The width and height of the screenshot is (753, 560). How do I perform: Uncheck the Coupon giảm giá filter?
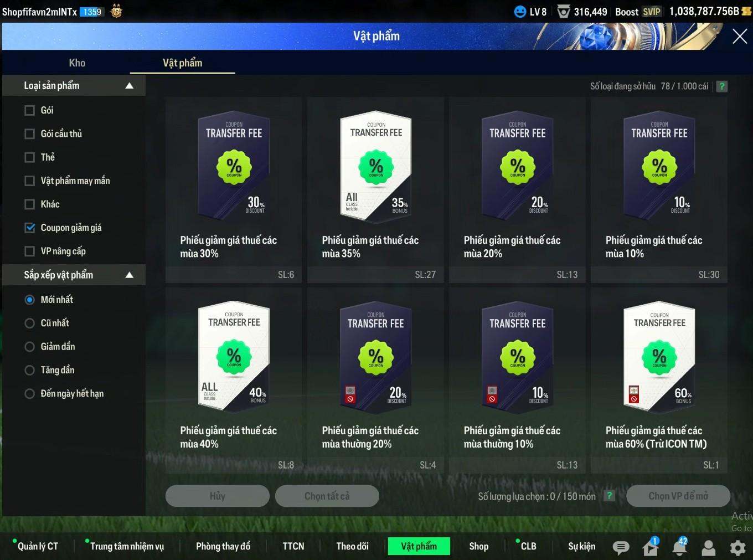[30, 228]
